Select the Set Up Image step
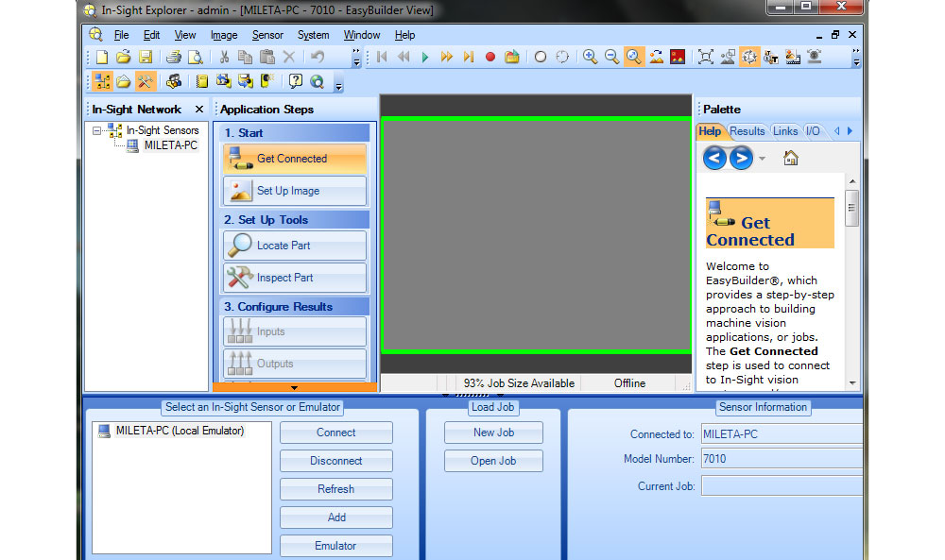This screenshot has width=945, height=560. [x=295, y=191]
